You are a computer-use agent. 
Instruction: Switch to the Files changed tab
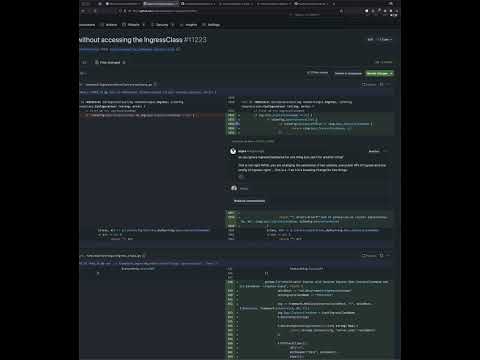[x=110, y=62]
